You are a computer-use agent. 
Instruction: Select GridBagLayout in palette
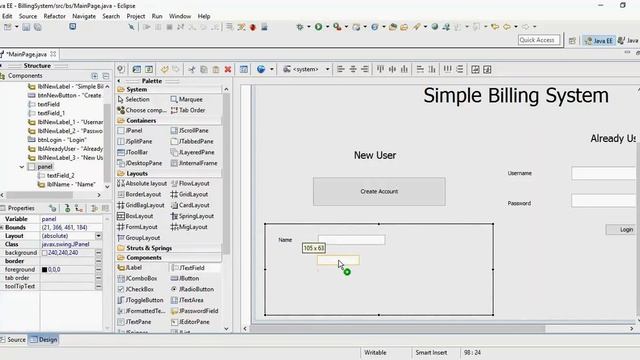[141, 205]
